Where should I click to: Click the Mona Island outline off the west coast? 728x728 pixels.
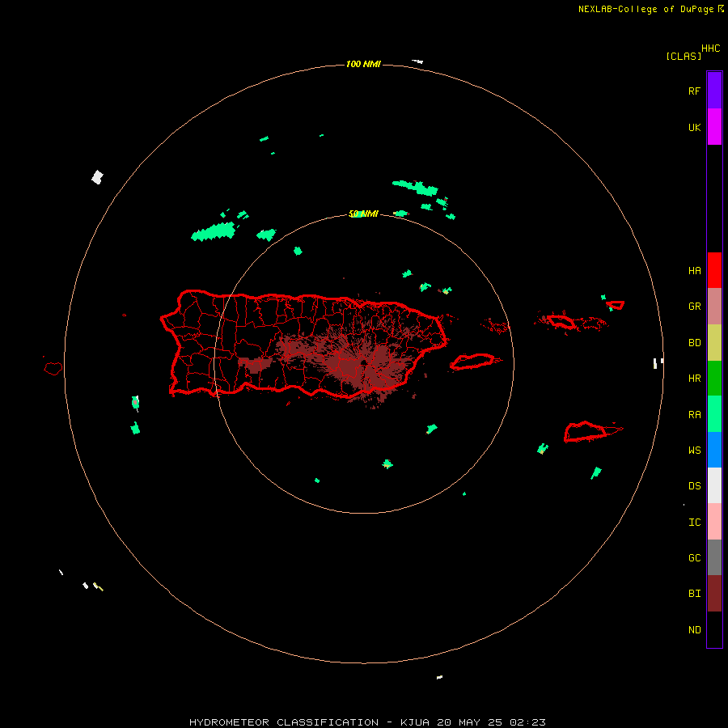coord(53,369)
